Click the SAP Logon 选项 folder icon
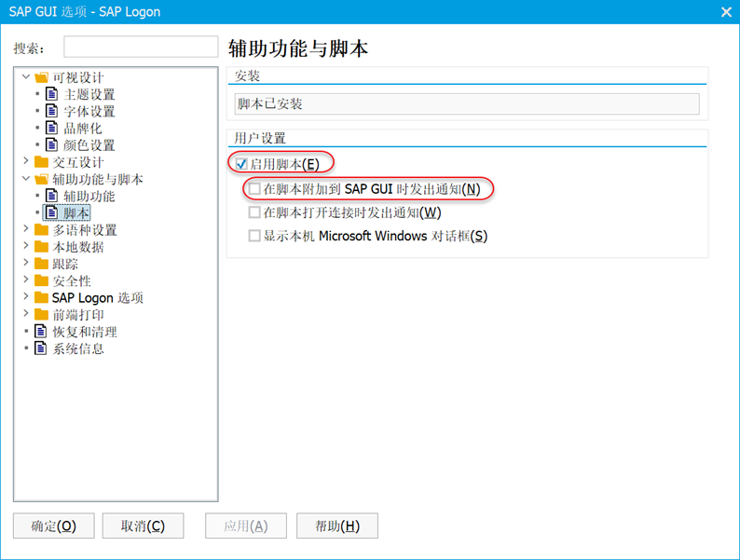 [42, 297]
